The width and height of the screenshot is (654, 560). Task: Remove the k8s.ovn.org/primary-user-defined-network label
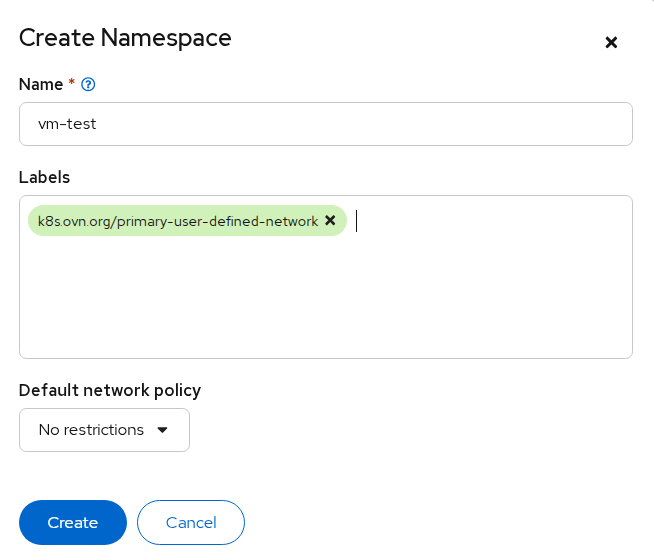tap(330, 220)
